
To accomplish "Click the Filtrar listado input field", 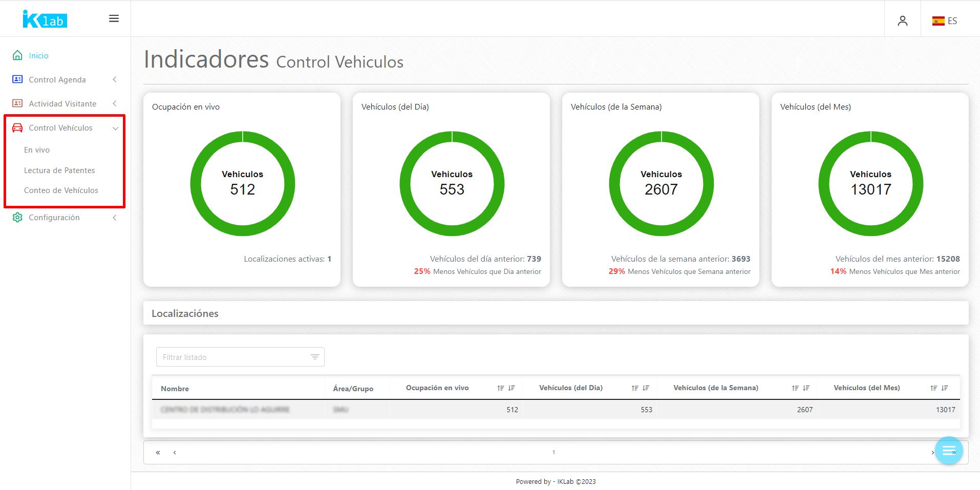I will point(233,357).
